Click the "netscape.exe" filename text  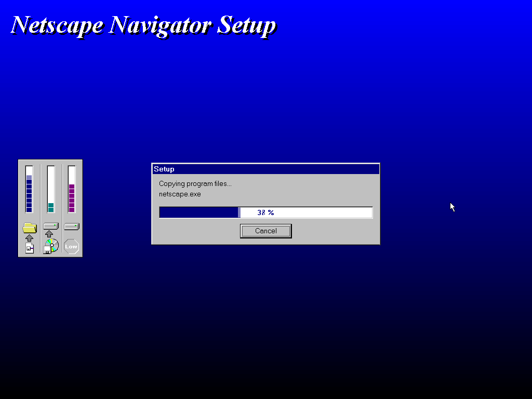point(180,194)
